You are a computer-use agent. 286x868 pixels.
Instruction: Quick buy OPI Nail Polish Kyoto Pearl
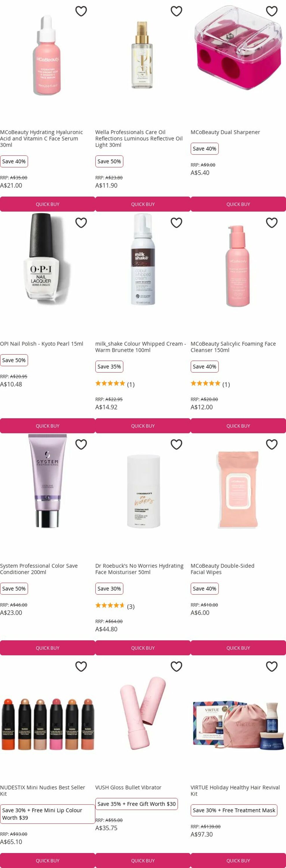(x=47, y=426)
